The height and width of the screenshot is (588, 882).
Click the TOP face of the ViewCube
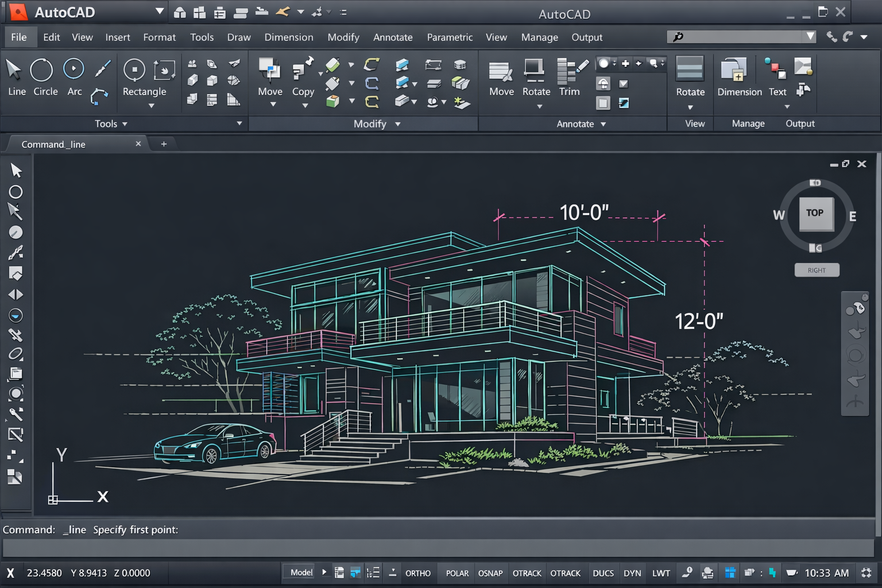(815, 213)
